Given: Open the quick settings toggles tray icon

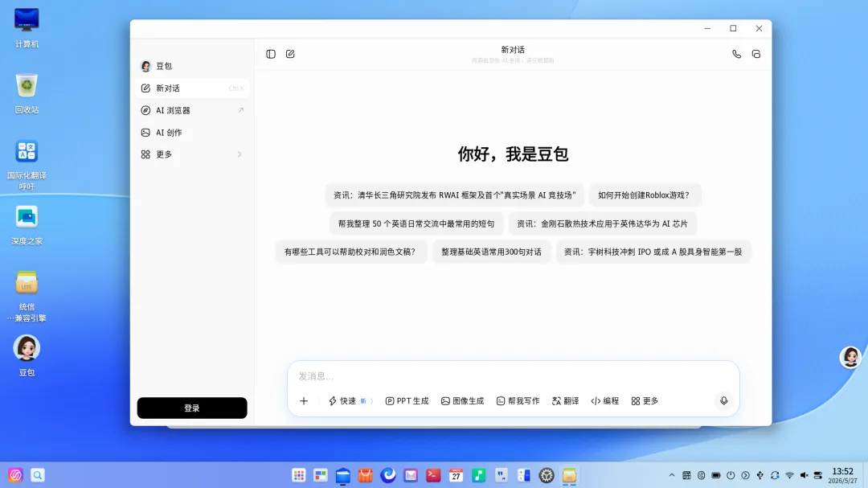Looking at the screenshot, I should point(818,475).
